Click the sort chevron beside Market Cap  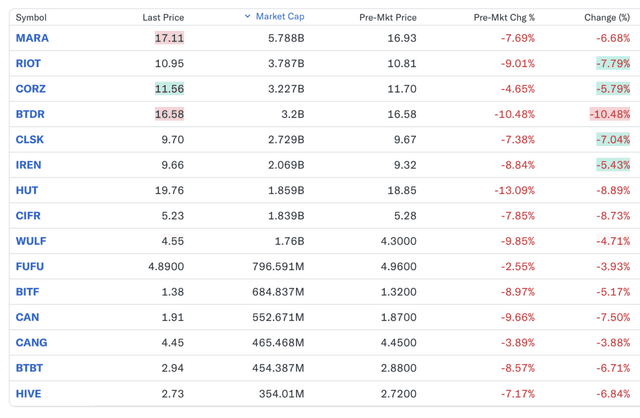[248, 17]
